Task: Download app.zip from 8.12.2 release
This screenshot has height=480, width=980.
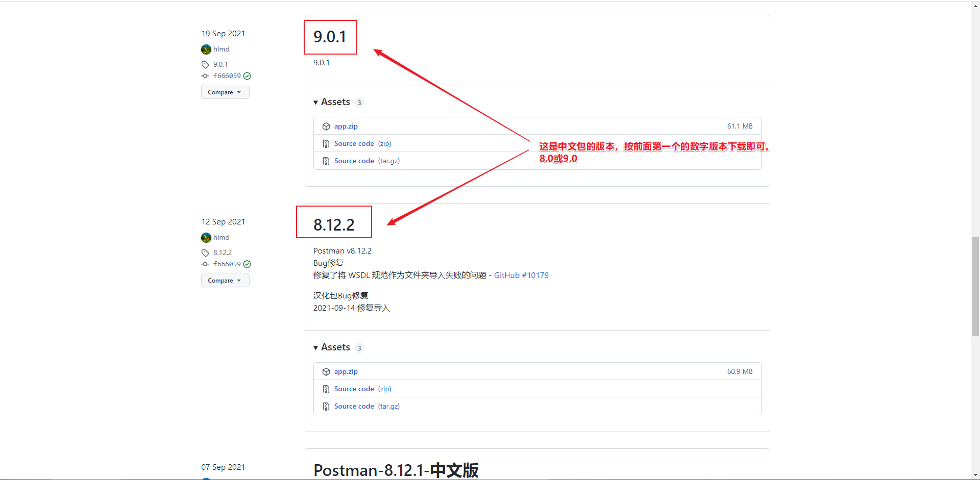Action: pyautogui.click(x=346, y=372)
